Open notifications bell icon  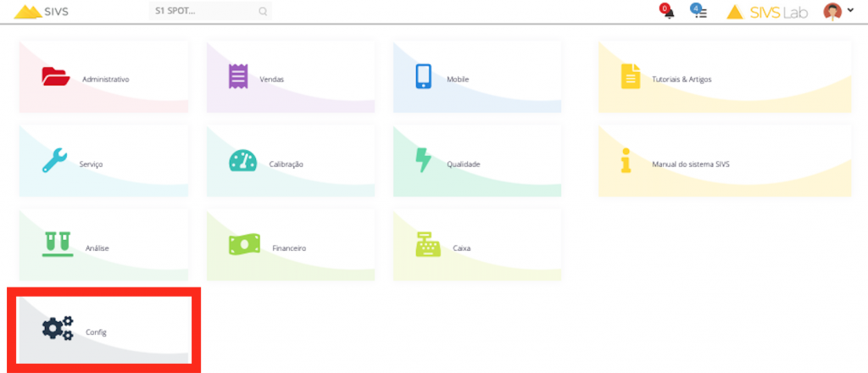(x=669, y=12)
